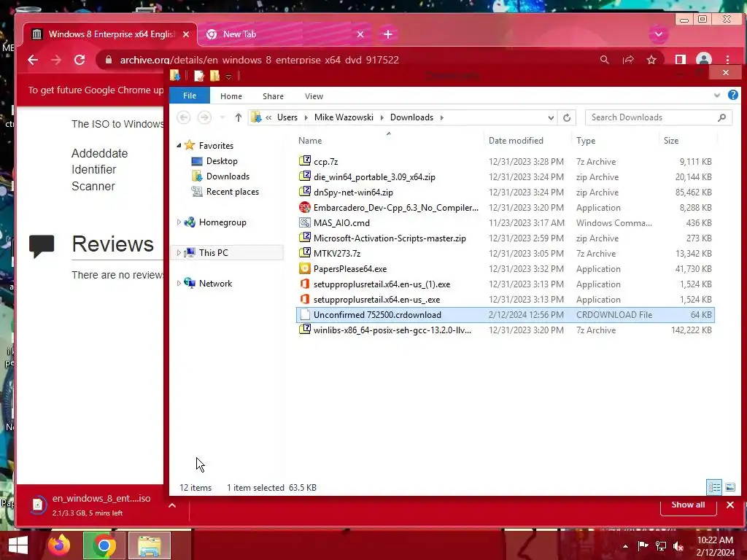Expand the This PC tree node
Viewport: 747px width, 560px height.
click(x=179, y=252)
